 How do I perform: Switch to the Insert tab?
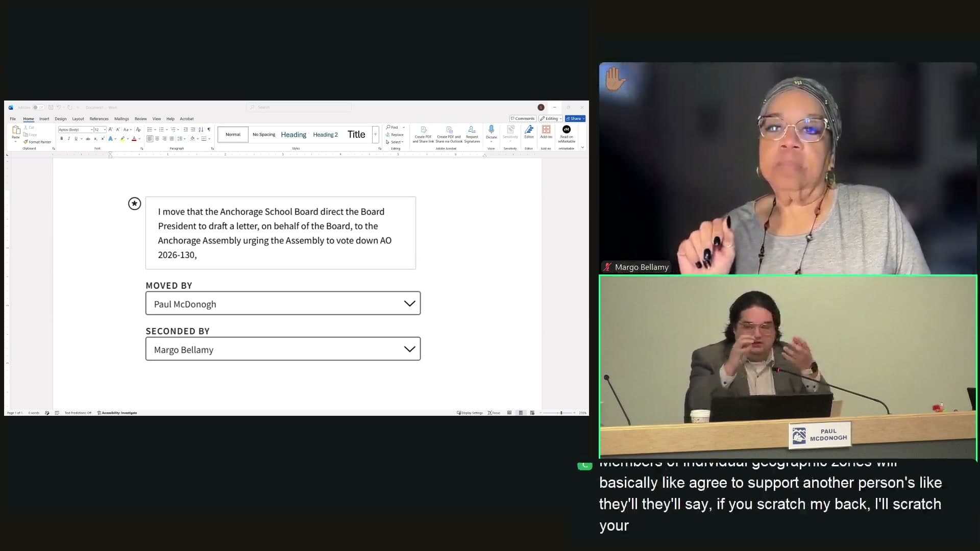click(44, 119)
